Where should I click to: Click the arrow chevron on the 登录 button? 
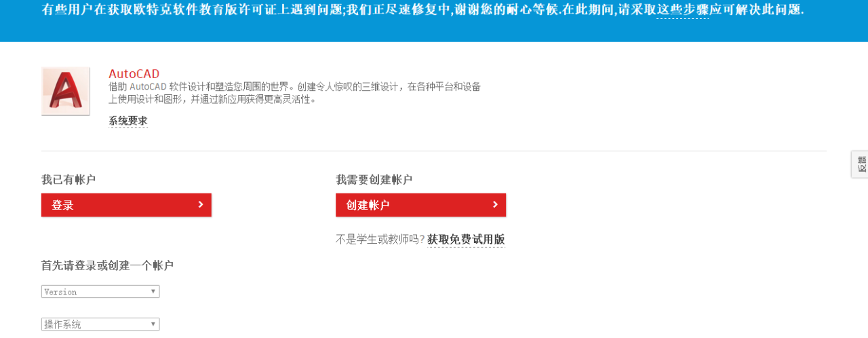[x=201, y=204]
